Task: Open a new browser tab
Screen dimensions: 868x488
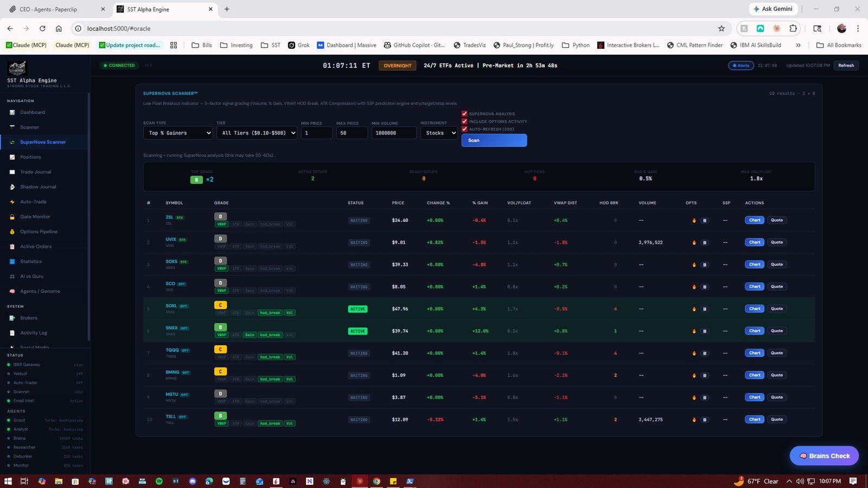Action: coord(227,9)
